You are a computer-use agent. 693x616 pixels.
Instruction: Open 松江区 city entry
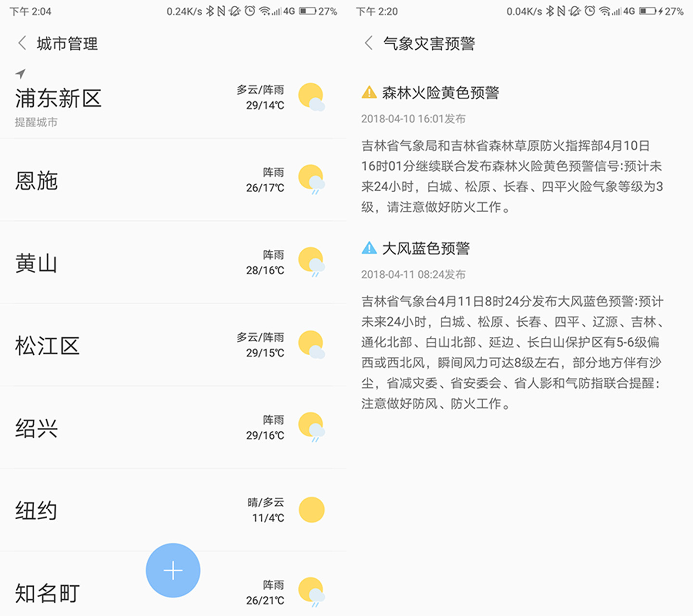[x=173, y=345]
